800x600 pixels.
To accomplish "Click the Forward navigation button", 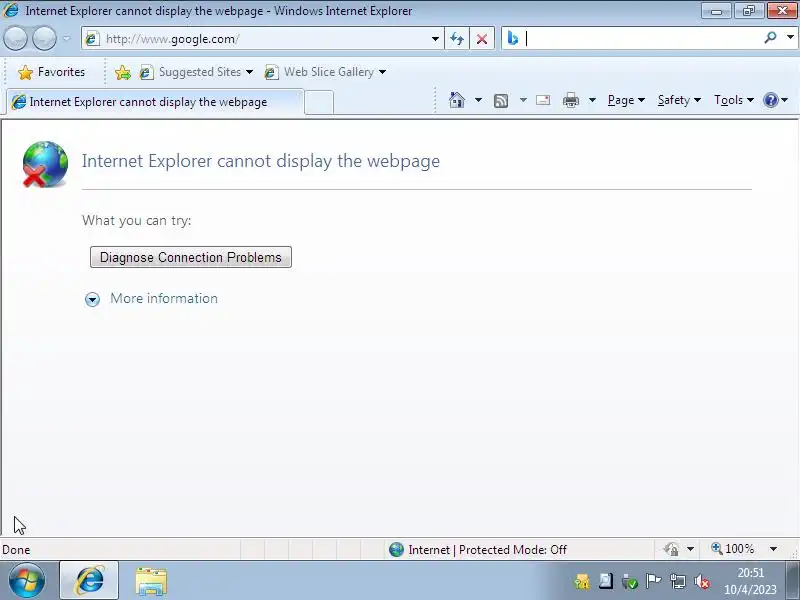I will click(44, 38).
